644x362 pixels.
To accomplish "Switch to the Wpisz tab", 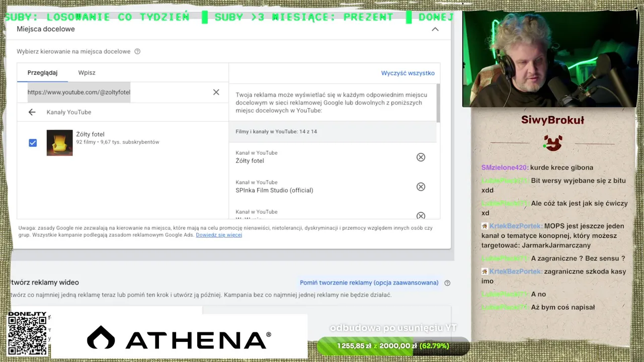I will [87, 72].
